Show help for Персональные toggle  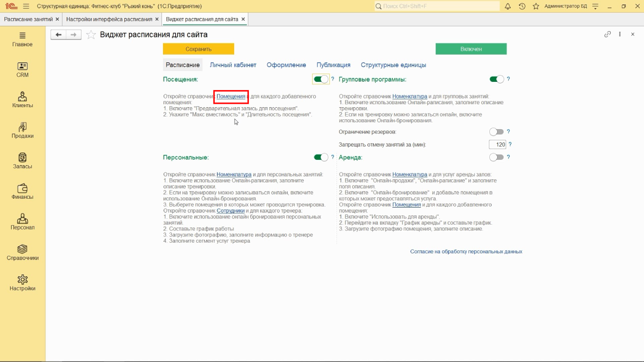point(333,157)
